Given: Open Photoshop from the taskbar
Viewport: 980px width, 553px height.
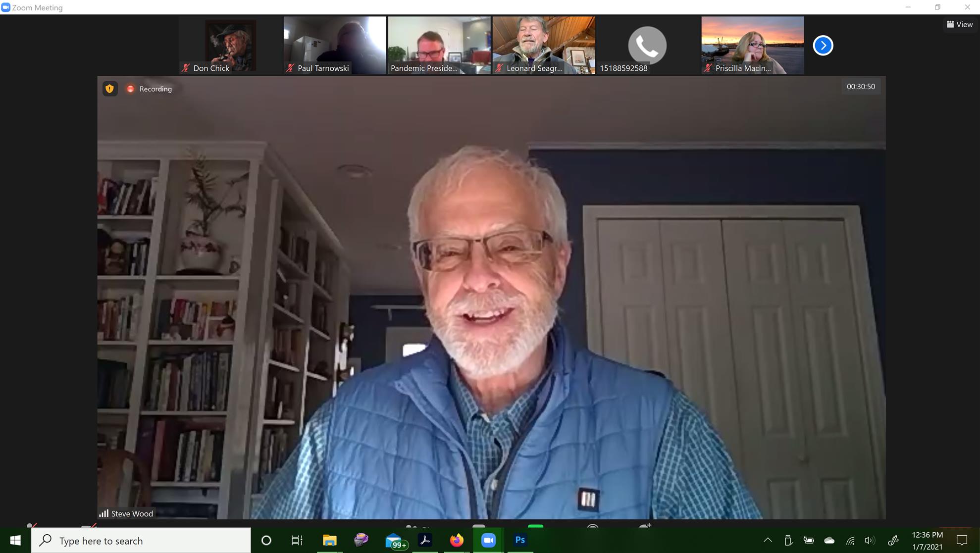Looking at the screenshot, I should click(519, 540).
